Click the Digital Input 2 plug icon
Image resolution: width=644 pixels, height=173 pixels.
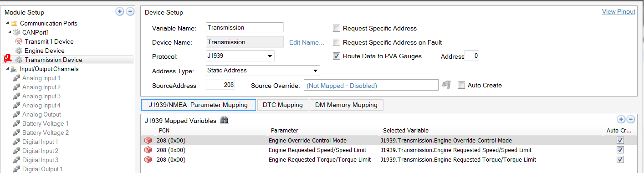pos(17,151)
